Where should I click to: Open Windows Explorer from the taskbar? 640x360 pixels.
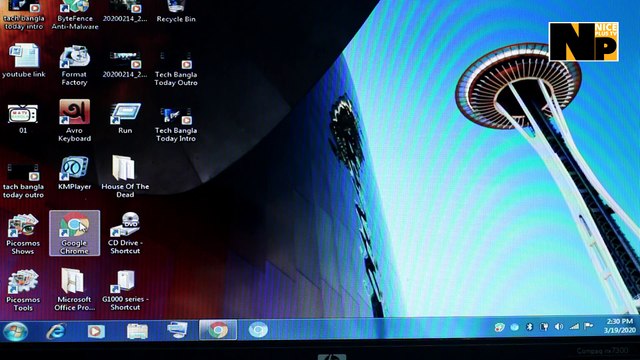[x=137, y=331]
